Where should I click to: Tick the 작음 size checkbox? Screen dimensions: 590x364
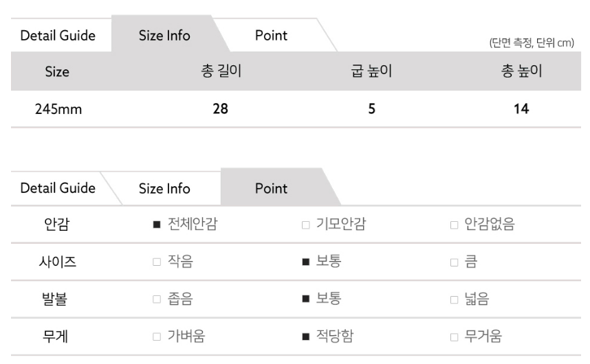coord(157,262)
